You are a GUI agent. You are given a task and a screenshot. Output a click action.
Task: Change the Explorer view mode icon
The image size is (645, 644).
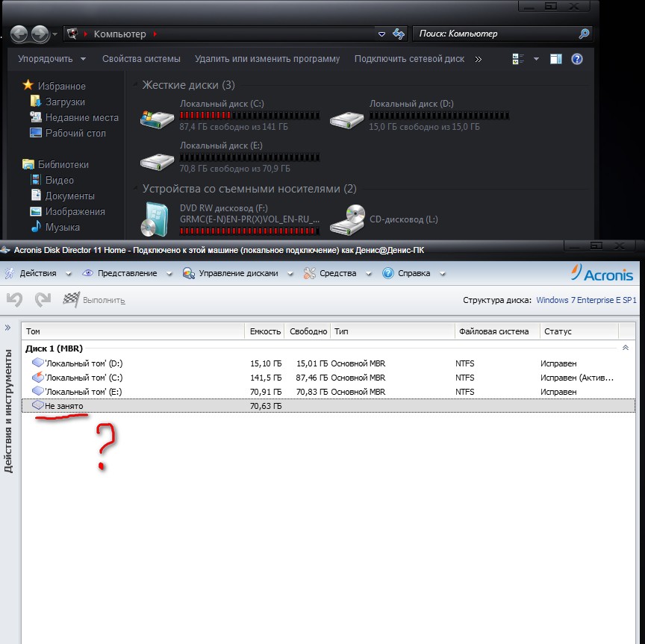click(x=518, y=59)
